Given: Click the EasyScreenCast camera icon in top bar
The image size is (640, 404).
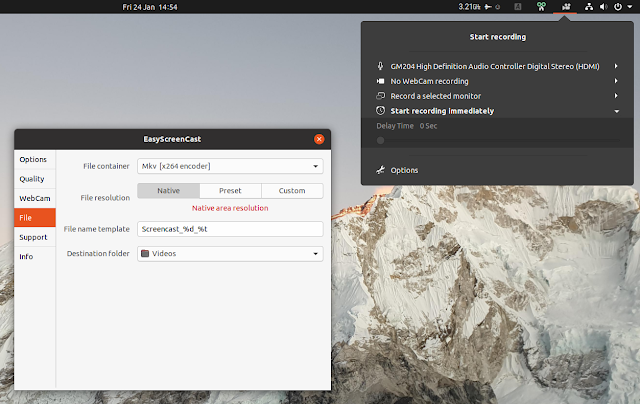Looking at the screenshot, I should pyautogui.click(x=565, y=7).
